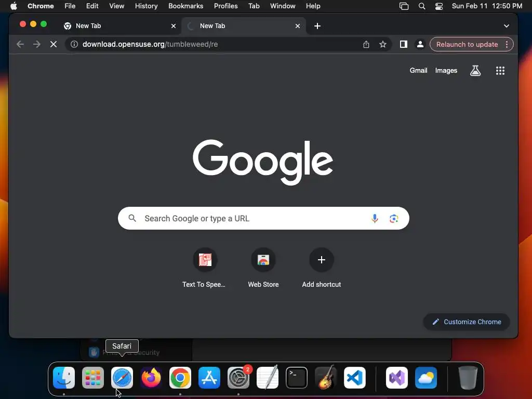The width and height of the screenshot is (532, 399).
Task: Open TextEdit from the Dock
Action: 268,378
